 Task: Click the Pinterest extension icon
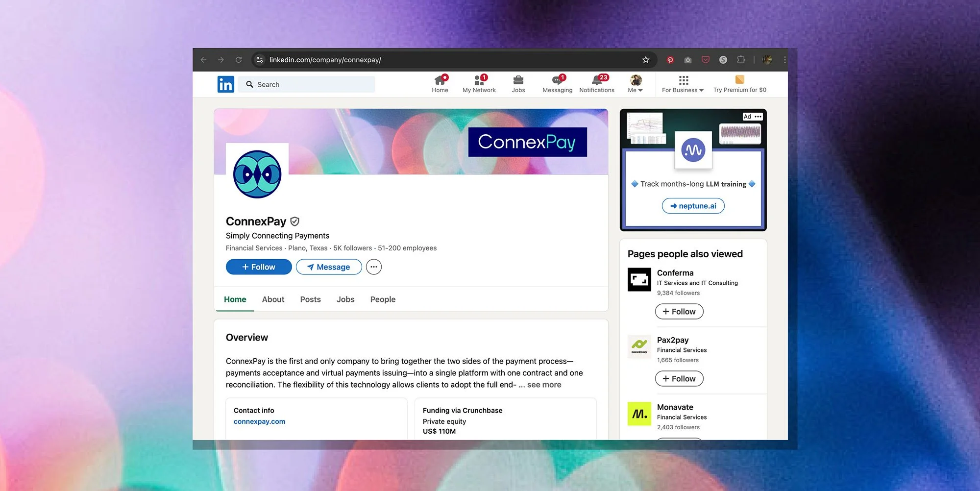[x=670, y=60]
